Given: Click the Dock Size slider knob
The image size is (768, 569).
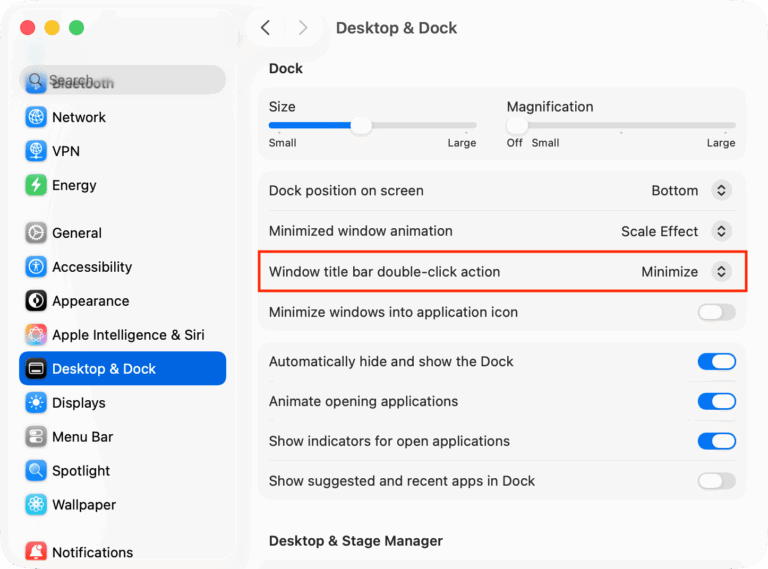Looking at the screenshot, I should (x=361, y=125).
